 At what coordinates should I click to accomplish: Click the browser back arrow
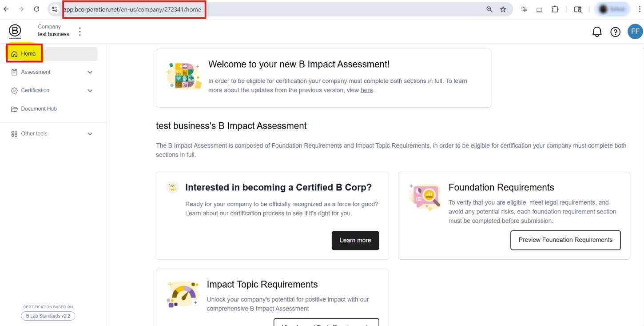click(6, 9)
